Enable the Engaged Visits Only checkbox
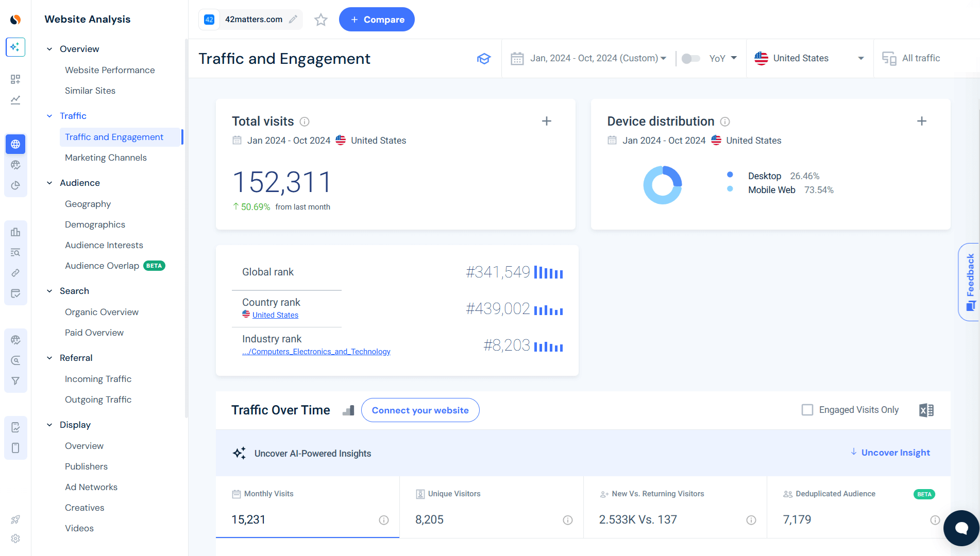The image size is (980, 556). pyautogui.click(x=807, y=410)
